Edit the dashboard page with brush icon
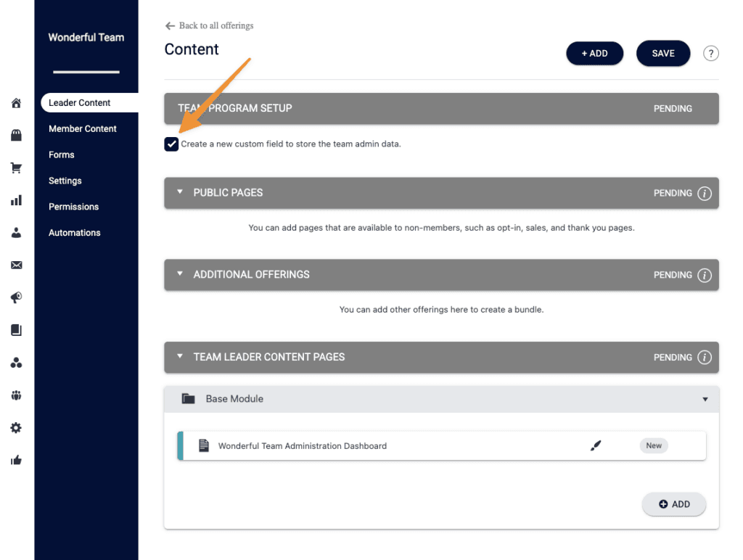The image size is (743, 560). click(596, 446)
